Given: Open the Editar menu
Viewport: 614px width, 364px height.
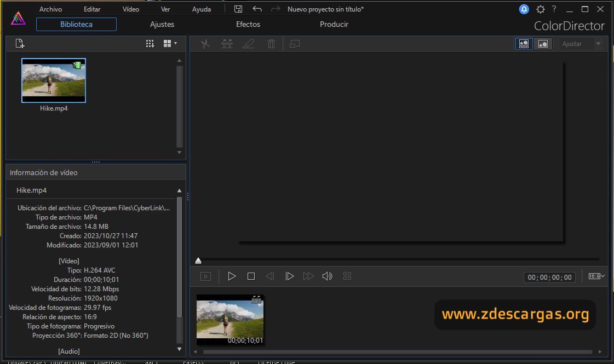Looking at the screenshot, I should coord(92,9).
